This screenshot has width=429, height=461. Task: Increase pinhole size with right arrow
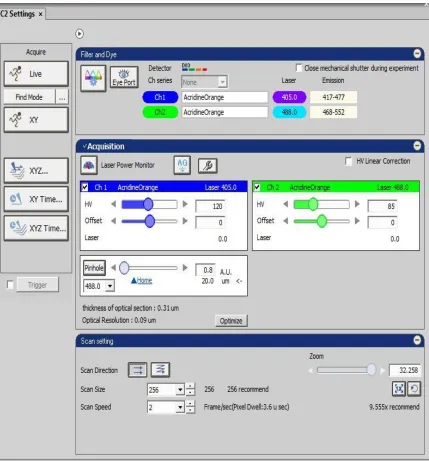point(185,268)
